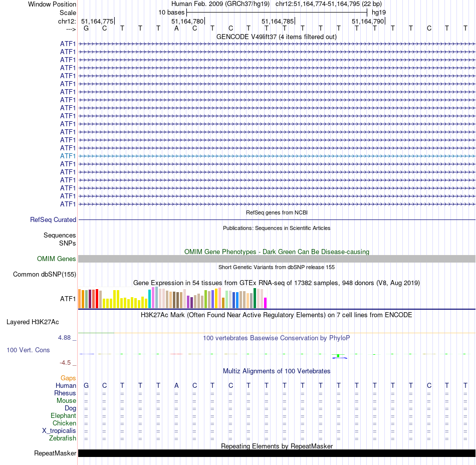Image resolution: width=476 pixels, height=465 pixels.
Task: Click the Scale track label
Action: point(68,13)
